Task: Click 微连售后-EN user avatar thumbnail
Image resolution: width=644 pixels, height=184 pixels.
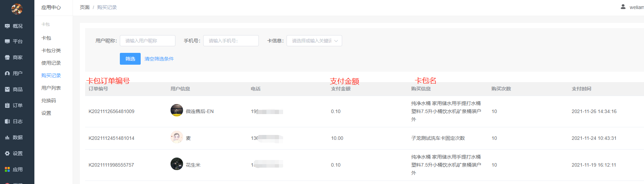Action: pyautogui.click(x=177, y=110)
